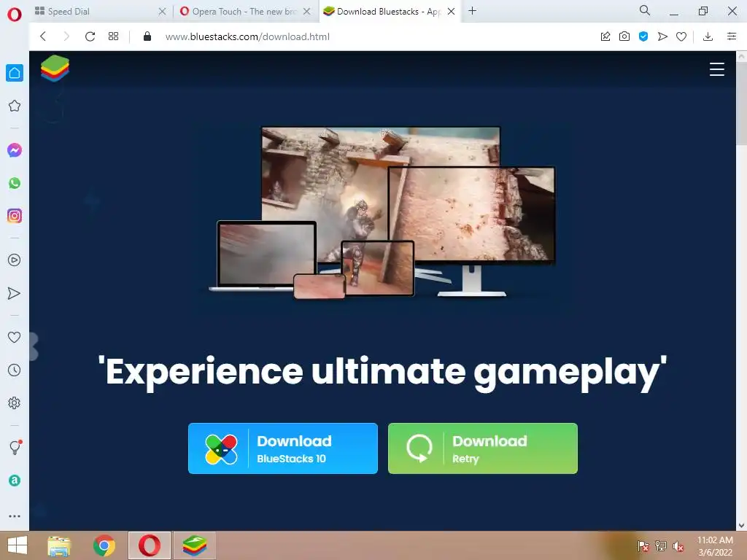Close the Opera Touch tab
Viewport: 747px width, 560px height.
pos(307,12)
